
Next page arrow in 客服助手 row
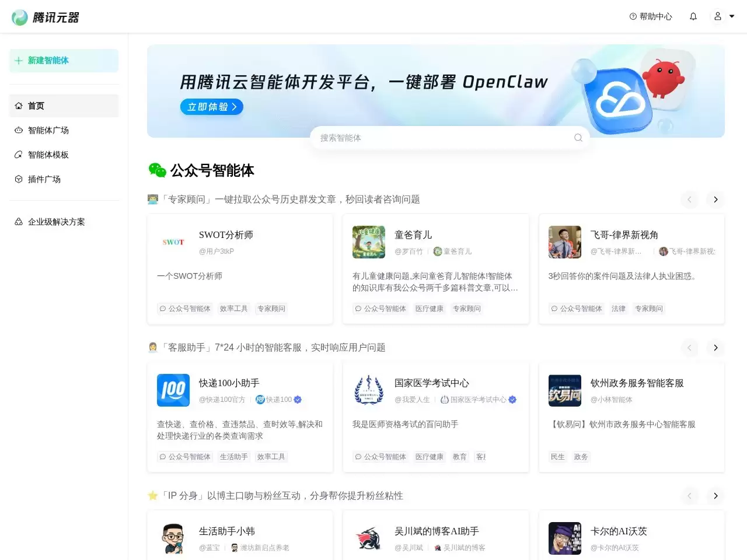pos(715,348)
